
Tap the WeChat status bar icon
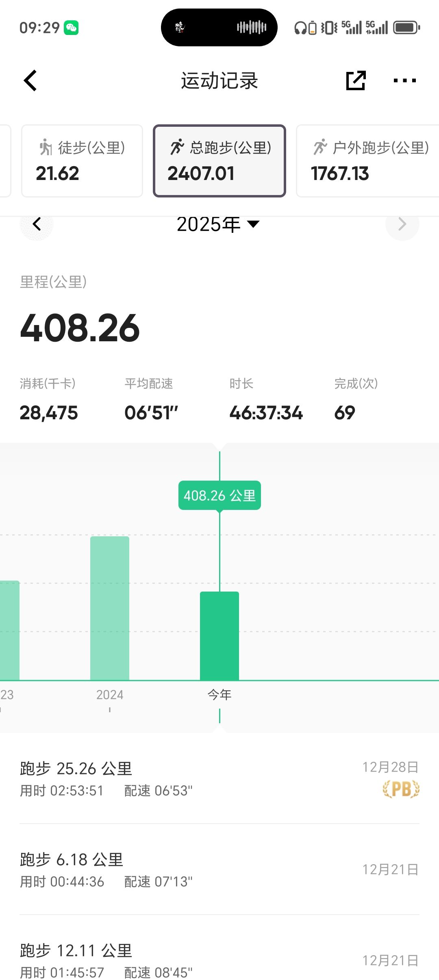tap(71, 28)
